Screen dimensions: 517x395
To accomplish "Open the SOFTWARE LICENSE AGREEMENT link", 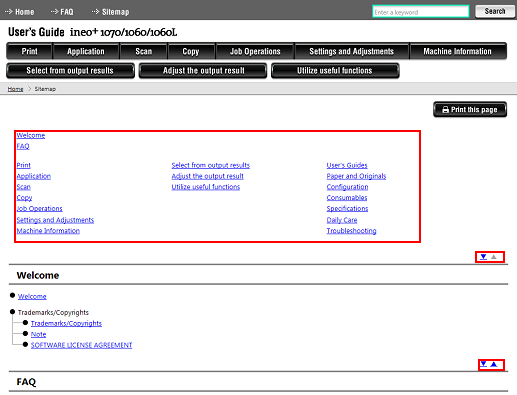I will tap(81, 345).
